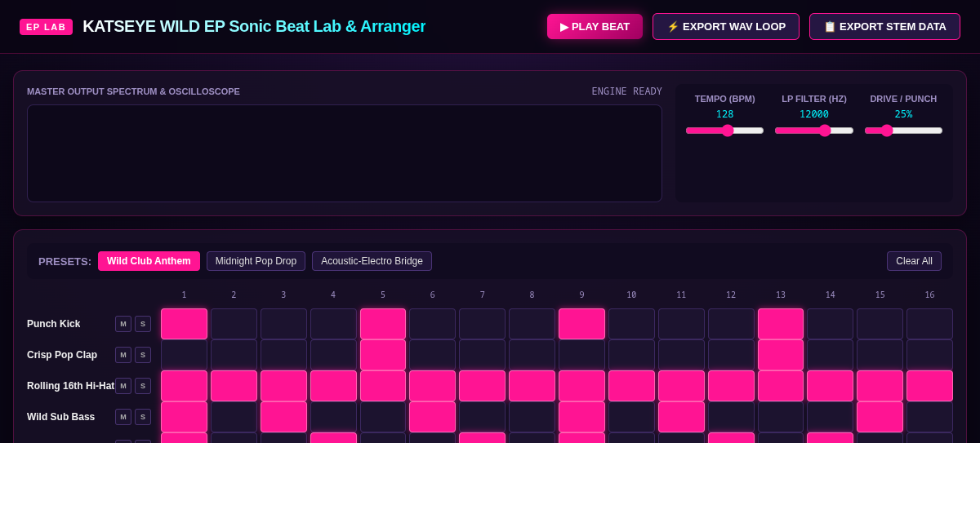
Task: Disable Wild Sub Bass step 15
Action: [880, 417]
